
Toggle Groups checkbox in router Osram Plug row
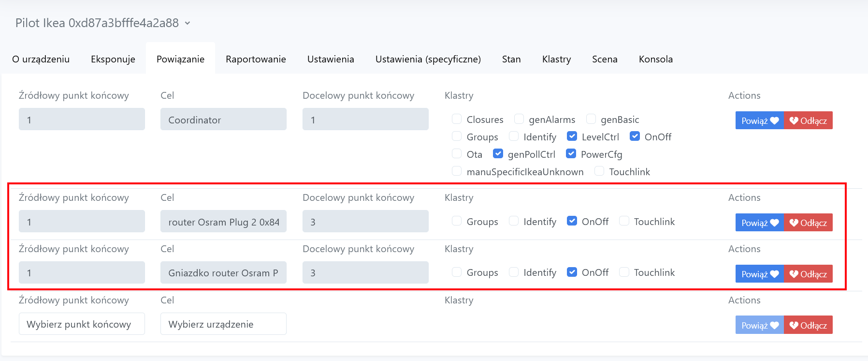point(457,221)
